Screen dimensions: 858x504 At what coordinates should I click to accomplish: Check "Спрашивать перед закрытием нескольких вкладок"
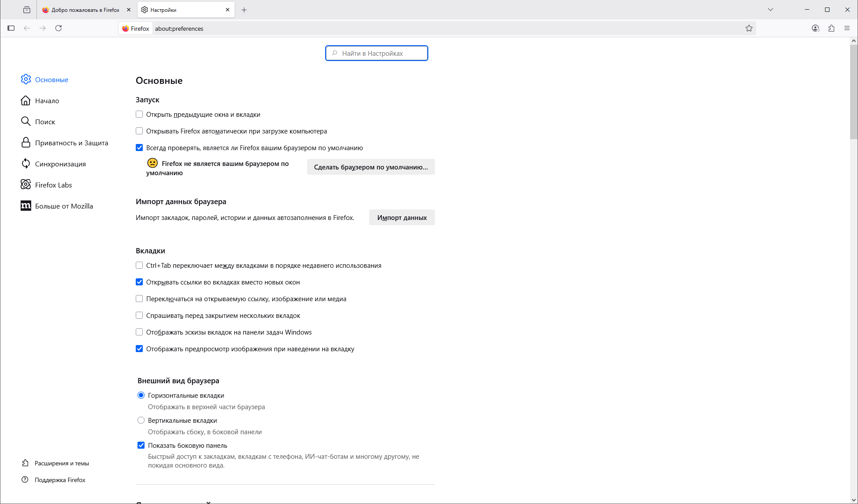pos(139,316)
